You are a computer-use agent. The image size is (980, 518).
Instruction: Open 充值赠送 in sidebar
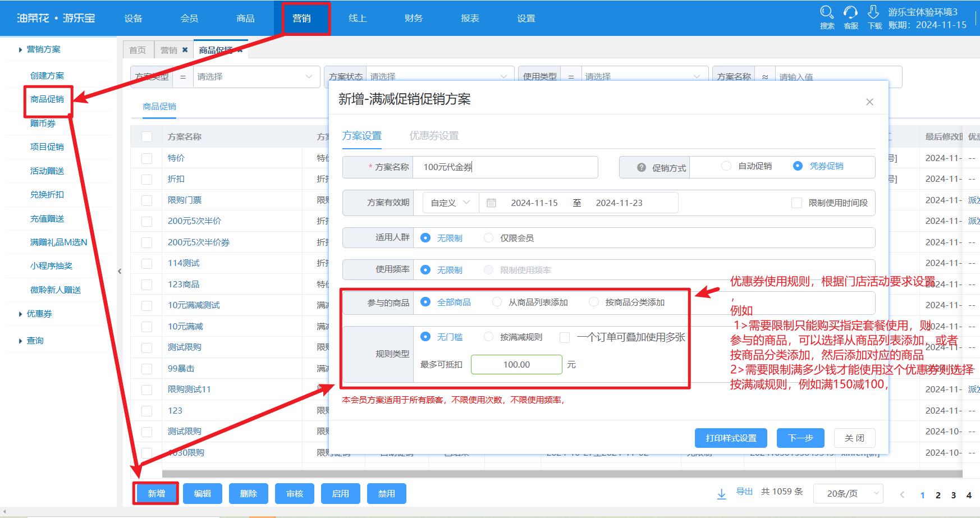coord(47,218)
